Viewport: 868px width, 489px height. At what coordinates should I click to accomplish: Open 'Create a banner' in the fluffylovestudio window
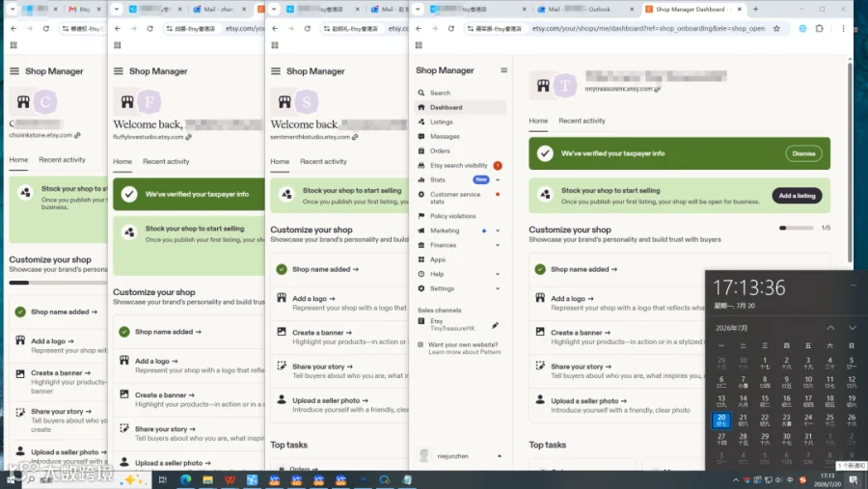coord(165,394)
